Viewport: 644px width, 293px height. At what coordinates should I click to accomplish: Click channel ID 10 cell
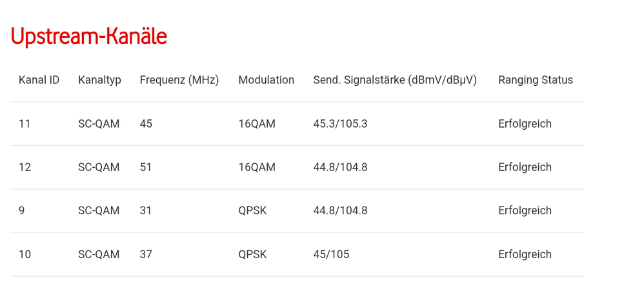click(25, 254)
